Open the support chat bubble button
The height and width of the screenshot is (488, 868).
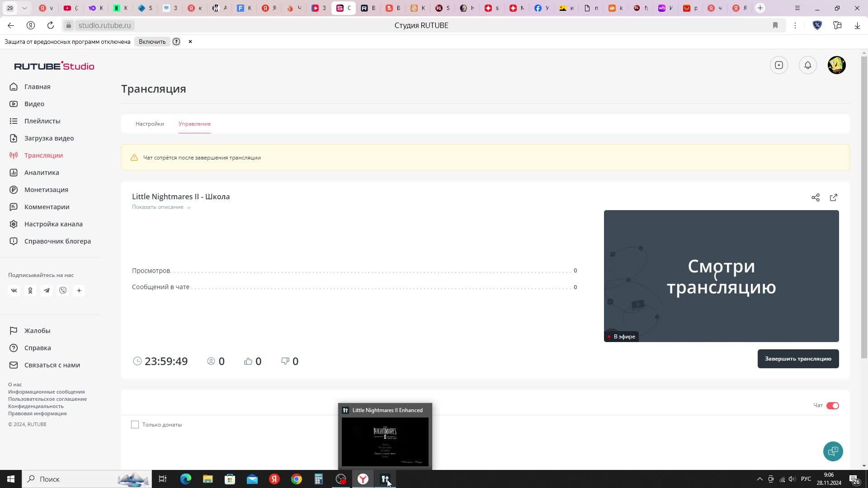click(x=833, y=451)
